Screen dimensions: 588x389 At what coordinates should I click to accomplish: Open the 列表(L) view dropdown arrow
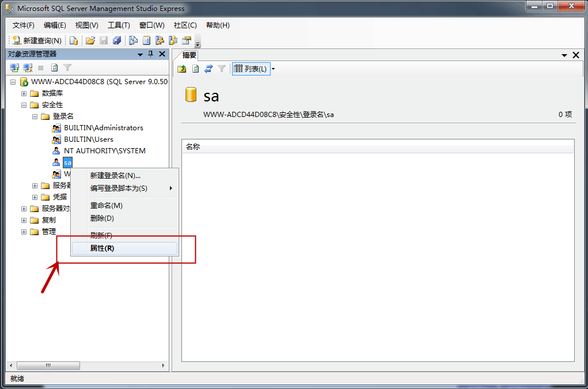click(274, 69)
